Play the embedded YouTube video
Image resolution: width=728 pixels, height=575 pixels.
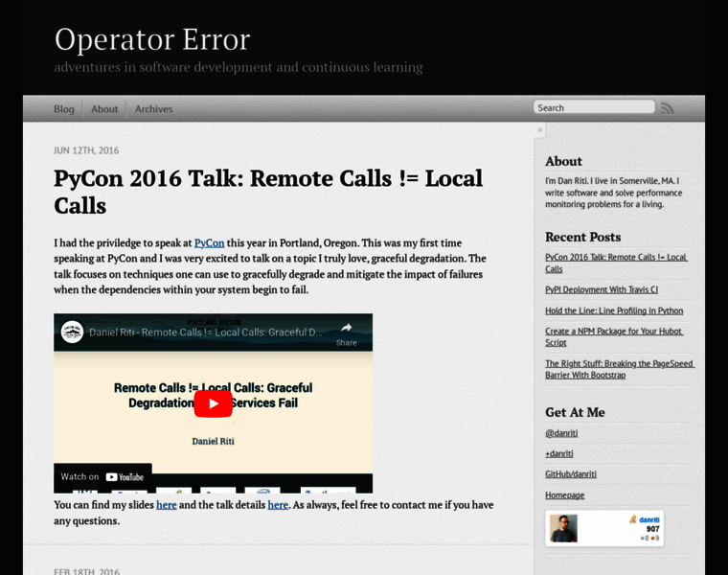[x=213, y=403]
